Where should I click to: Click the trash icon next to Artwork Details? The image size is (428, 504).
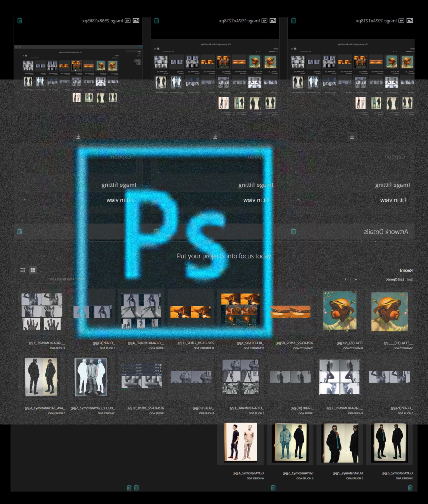click(293, 232)
